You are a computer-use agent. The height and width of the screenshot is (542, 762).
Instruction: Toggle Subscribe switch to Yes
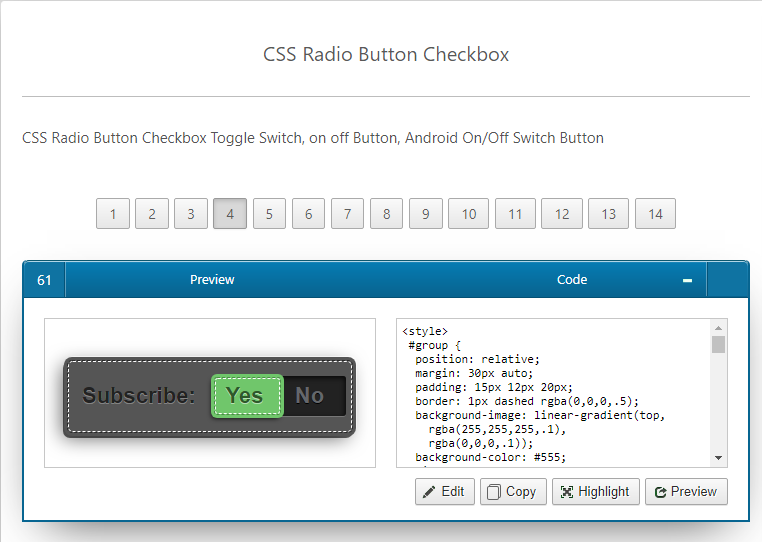click(x=247, y=396)
